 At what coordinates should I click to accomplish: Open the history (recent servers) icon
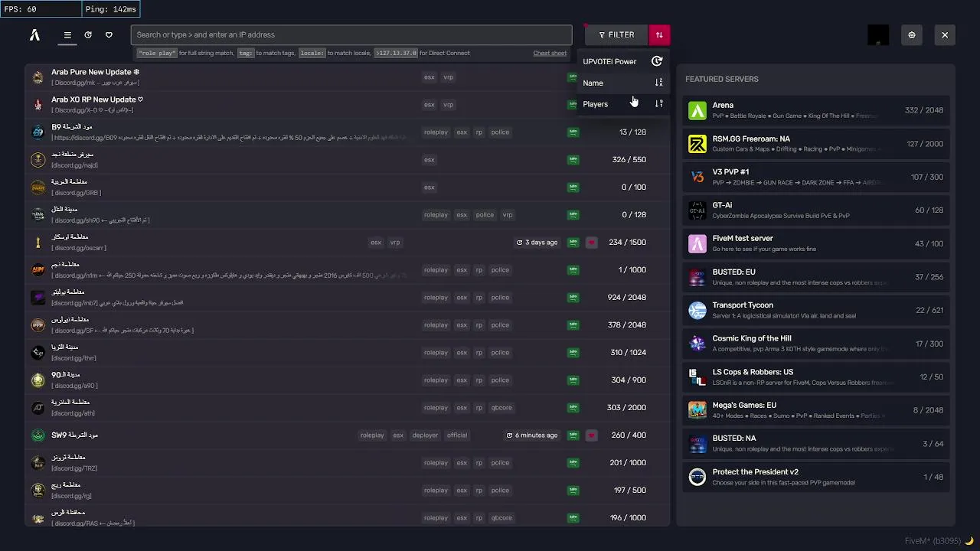pos(88,34)
